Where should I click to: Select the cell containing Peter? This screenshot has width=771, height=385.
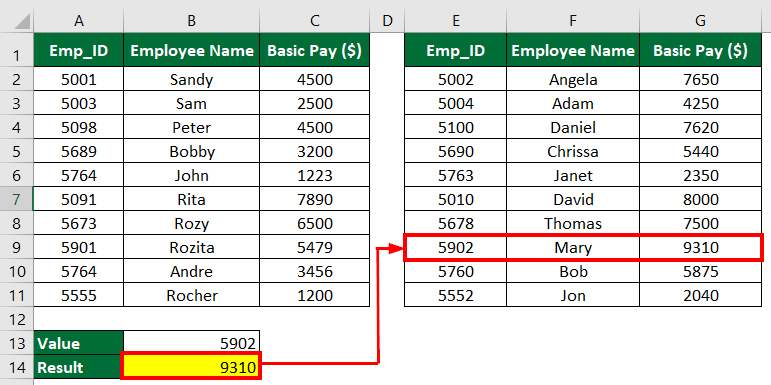pyautogui.click(x=192, y=127)
